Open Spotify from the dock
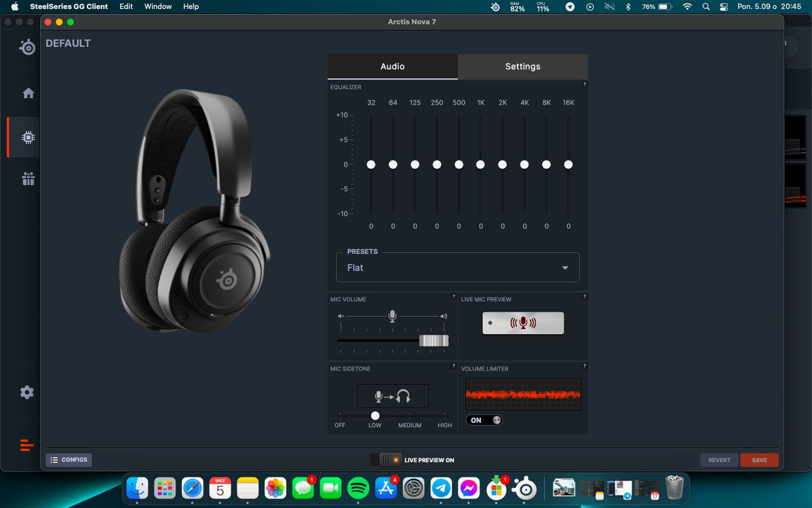The height and width of the screenshot is (508, 812). tap(358, 488)
